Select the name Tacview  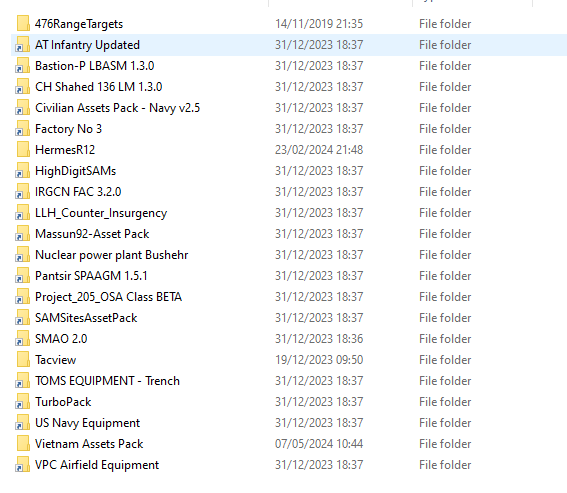click(55, 360)
